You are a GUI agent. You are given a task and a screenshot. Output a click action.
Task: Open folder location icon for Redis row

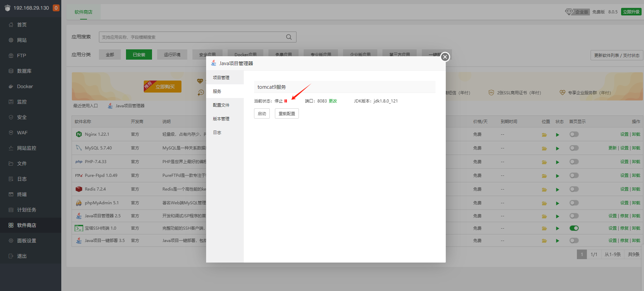click(x=544, y=190)
